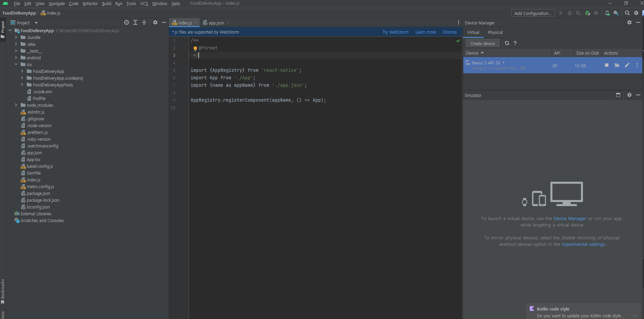Click the Debug bug icon

click(x=570, y=13)
